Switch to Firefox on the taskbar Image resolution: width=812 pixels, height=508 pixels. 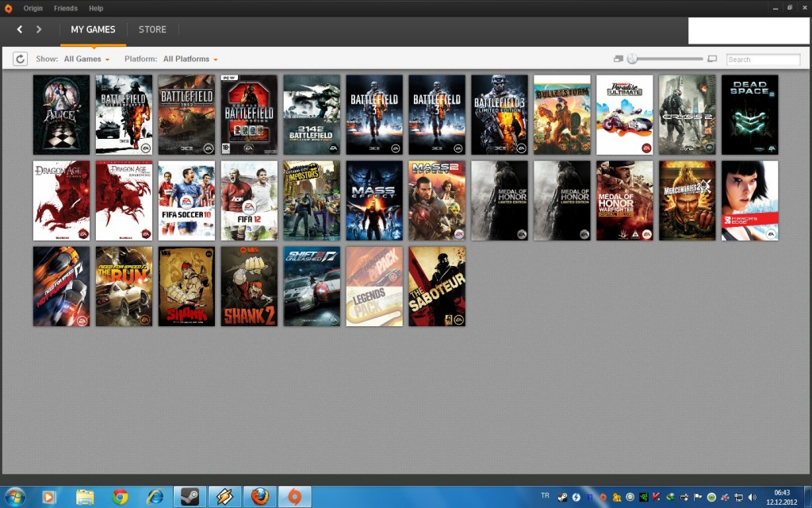coord(260,498)
